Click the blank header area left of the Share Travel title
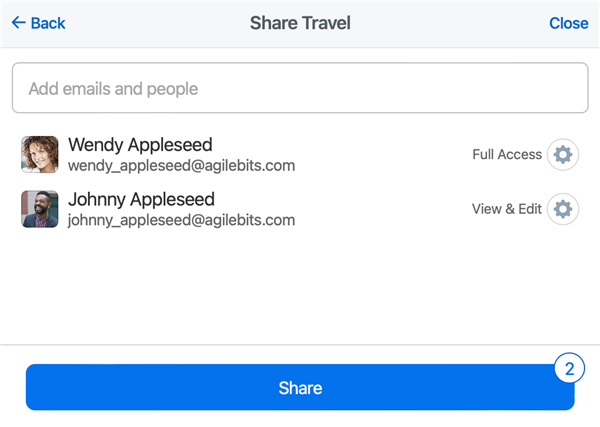600x427 pixels. point(160,23)
